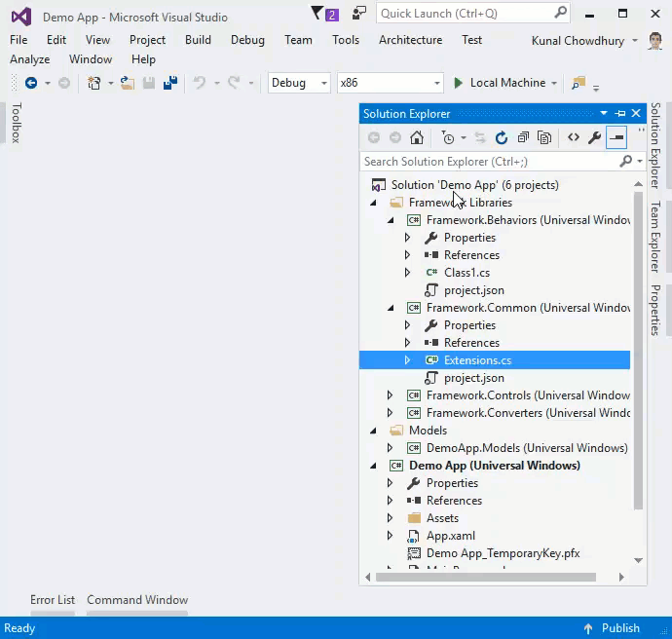Expand the Framework.Converters project
672x639 pixels.
click(390, 413)
